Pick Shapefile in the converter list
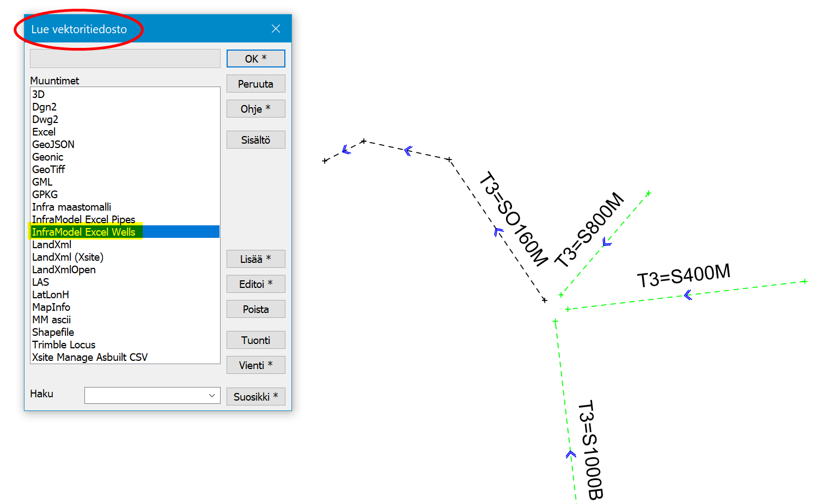 (x=53, y=332)
